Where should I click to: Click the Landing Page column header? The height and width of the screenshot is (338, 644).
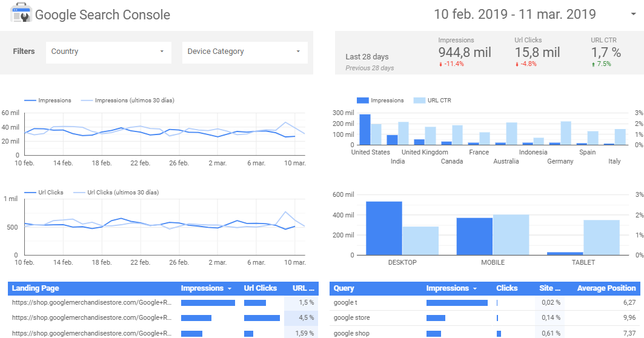point(35,288)
